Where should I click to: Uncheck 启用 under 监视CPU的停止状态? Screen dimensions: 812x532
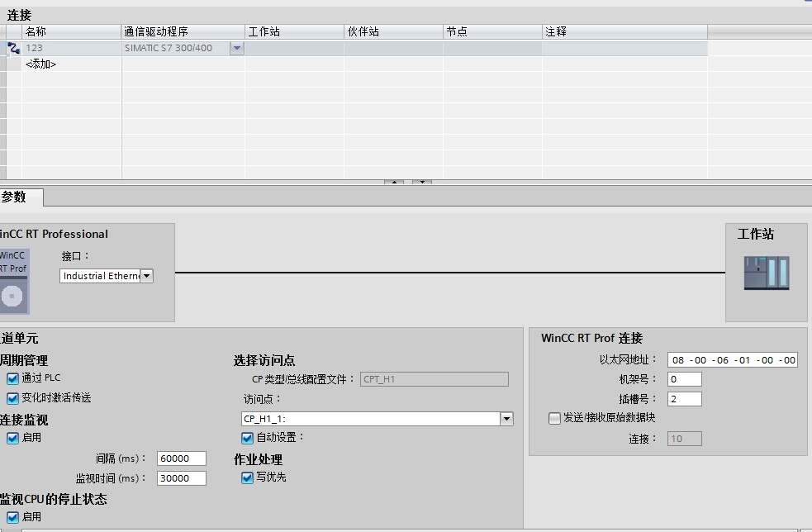(12, 516)
